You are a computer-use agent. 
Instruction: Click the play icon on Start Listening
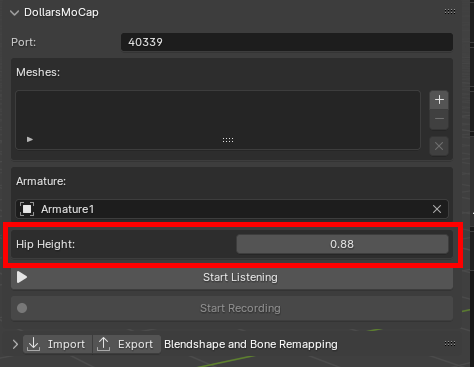coord(22,277)
